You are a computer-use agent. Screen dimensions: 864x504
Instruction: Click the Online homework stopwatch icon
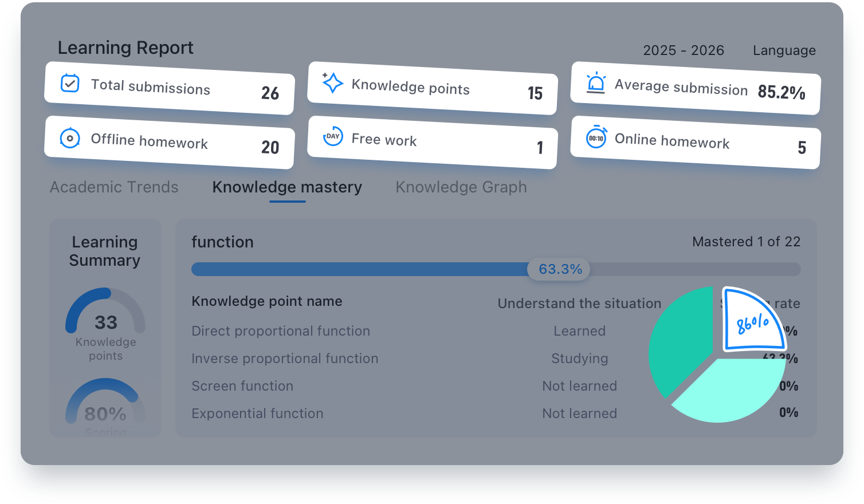click(596, 137)
